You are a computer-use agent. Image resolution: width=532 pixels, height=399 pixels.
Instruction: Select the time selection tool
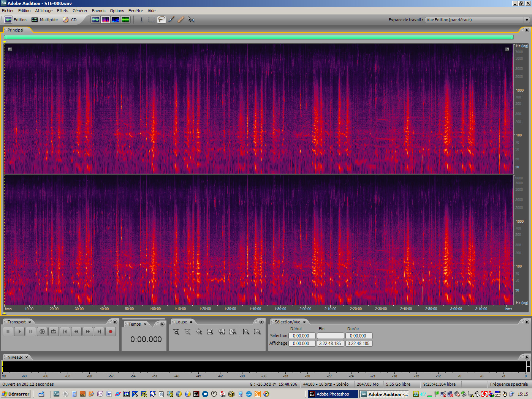point(141,19)
